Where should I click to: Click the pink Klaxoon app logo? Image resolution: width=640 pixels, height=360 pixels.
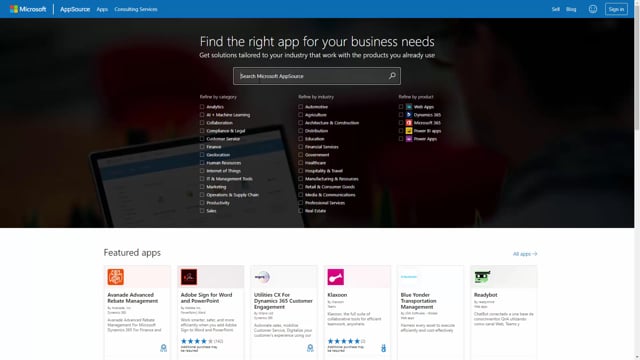pyautogui.click(x=336, y=277)
